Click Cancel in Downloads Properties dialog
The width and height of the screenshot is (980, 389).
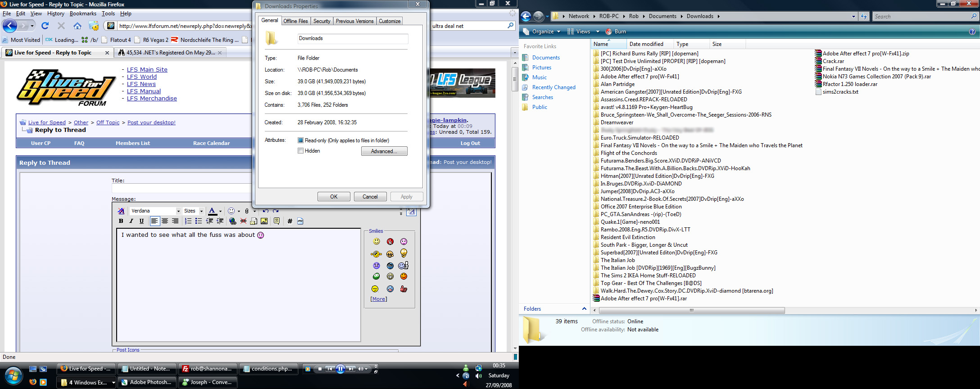(370, 197)
